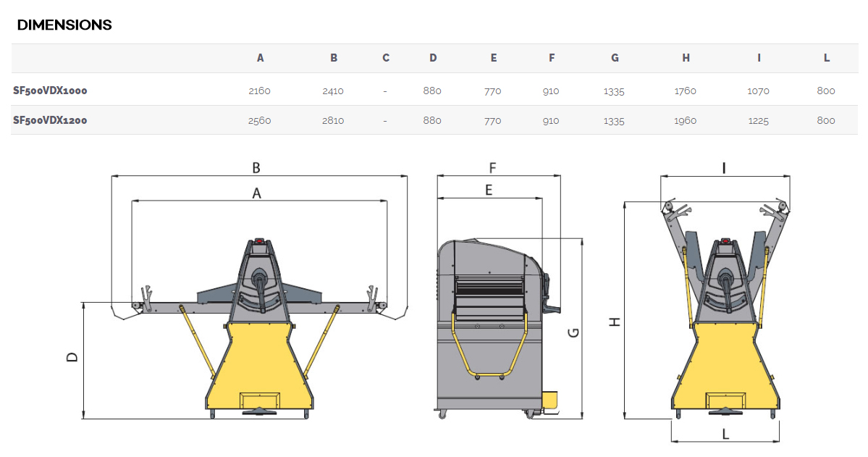Select column header E in the table
The height and width of the screenshot is (457, 868).
coord(493,58)
